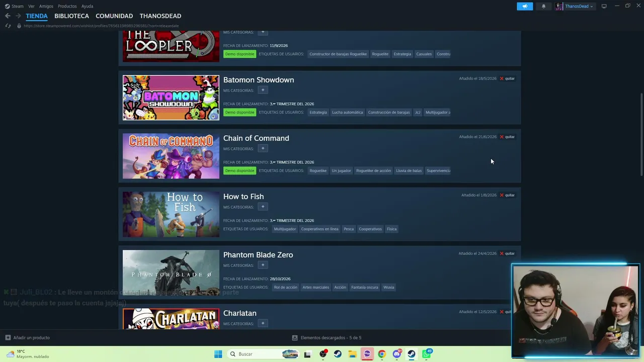Screen dimensions: 644x362
Task: Remove How to Fish with its red X
Action: [502, 195]
